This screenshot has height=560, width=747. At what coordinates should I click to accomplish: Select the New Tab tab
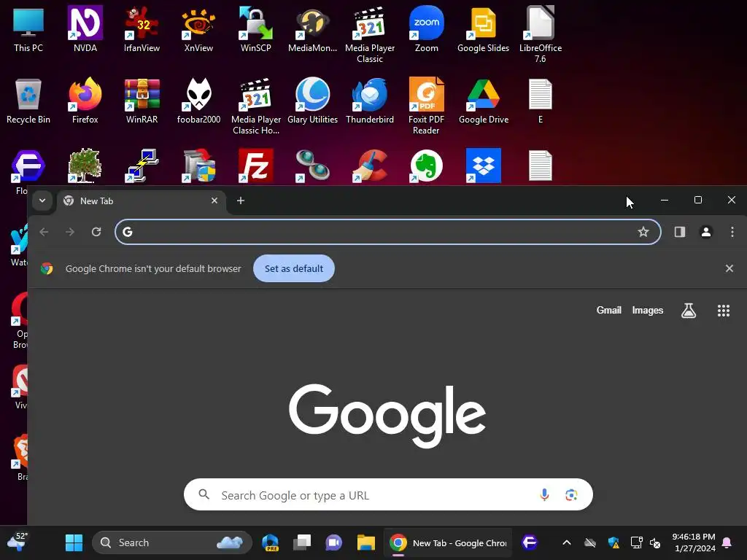141,201
